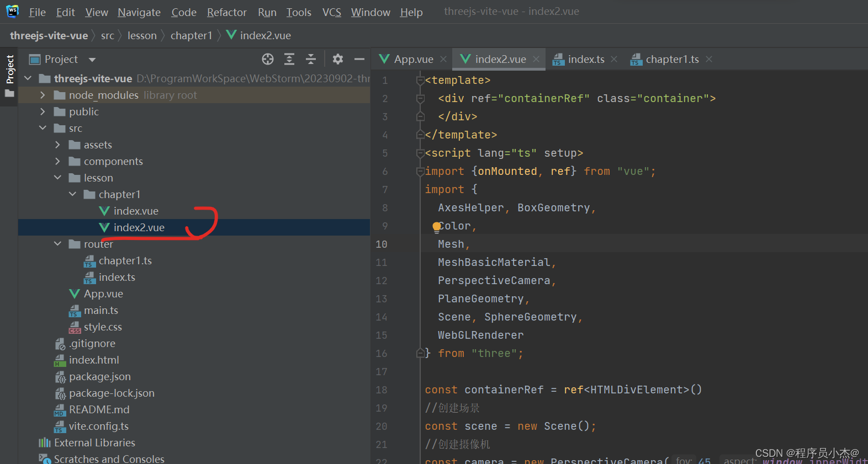Expand the components folder arrow
Screen dimensions: 868x464
point(57,161)
